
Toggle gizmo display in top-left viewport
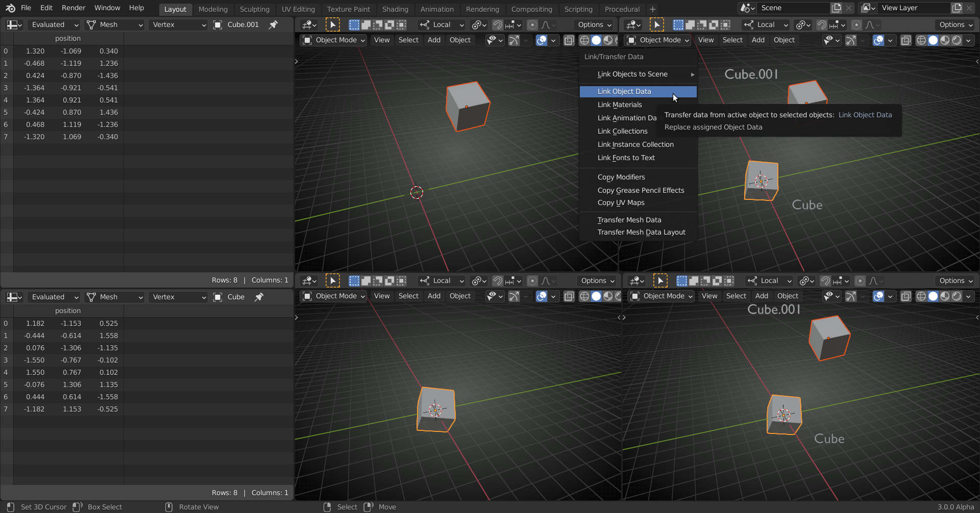pyautogui.click(x=514, y=40)
